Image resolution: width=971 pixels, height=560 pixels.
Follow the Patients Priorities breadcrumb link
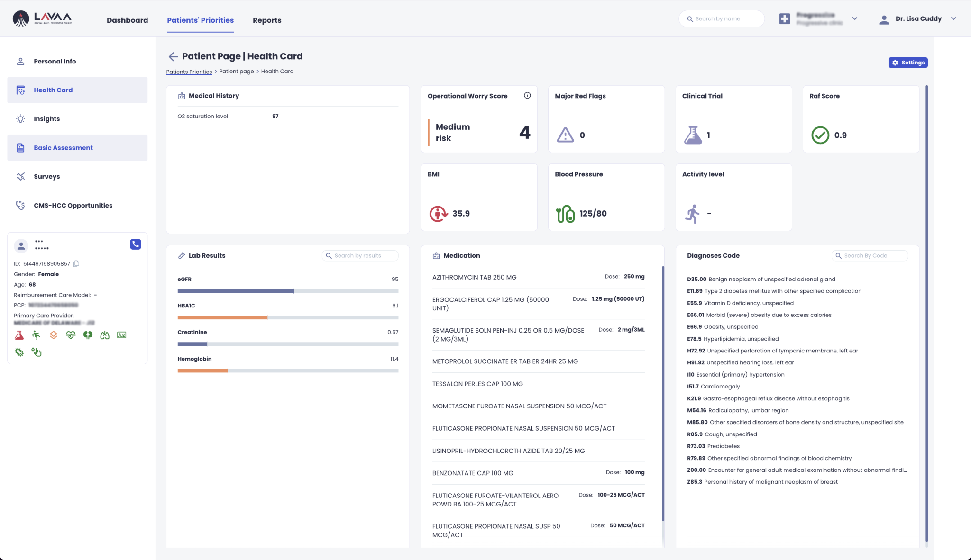click(x=189, y=72)
